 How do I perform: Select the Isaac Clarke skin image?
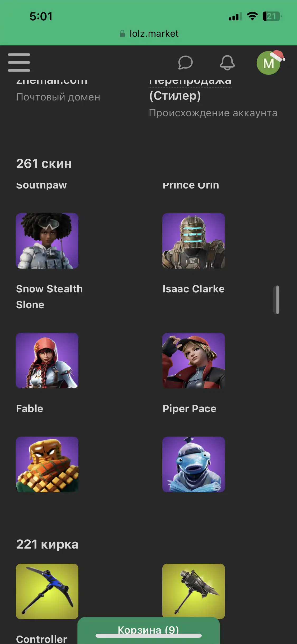coord(194,241)
